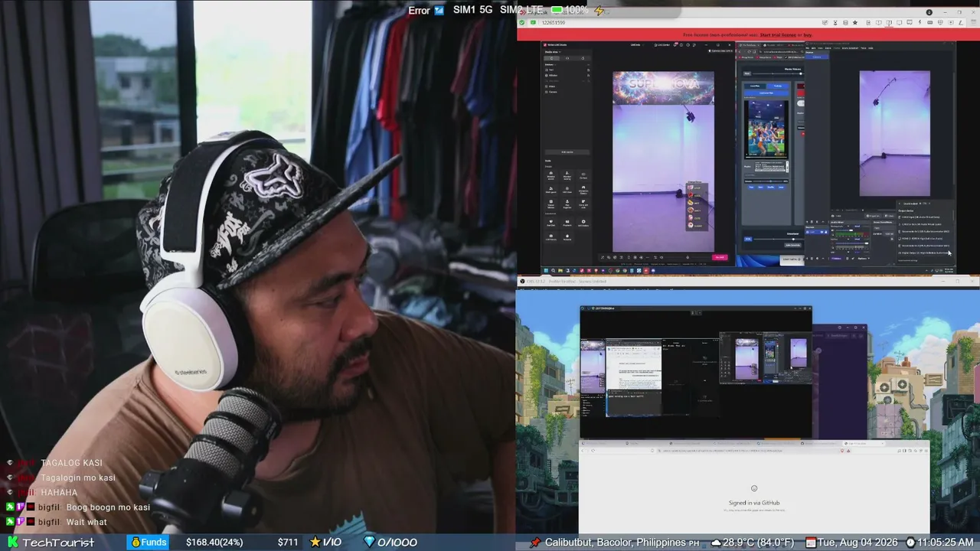Click the chat message 'HAHAHA'

coord(59,493)
